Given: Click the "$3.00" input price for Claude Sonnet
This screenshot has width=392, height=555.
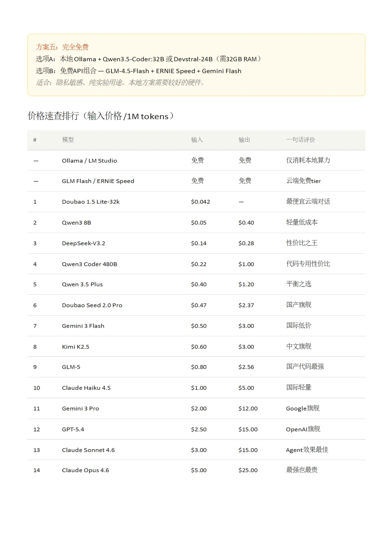Looking at the screenshot, I should coord(199,450).
